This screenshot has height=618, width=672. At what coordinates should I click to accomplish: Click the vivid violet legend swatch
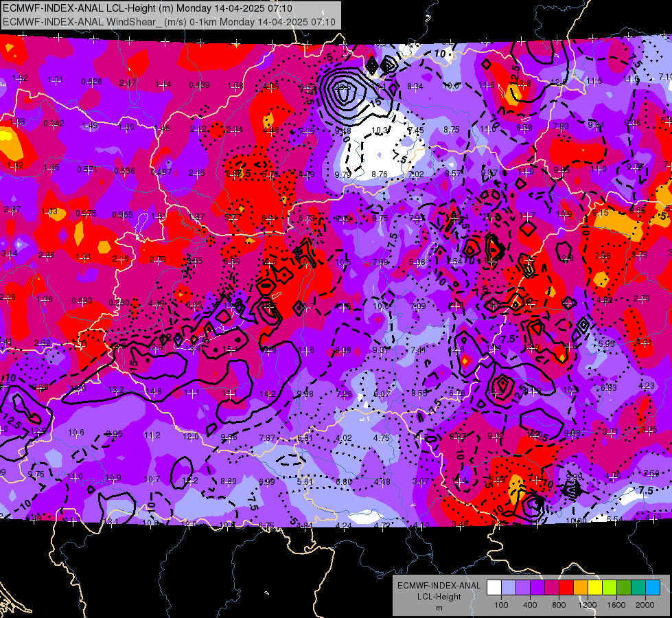537,588
